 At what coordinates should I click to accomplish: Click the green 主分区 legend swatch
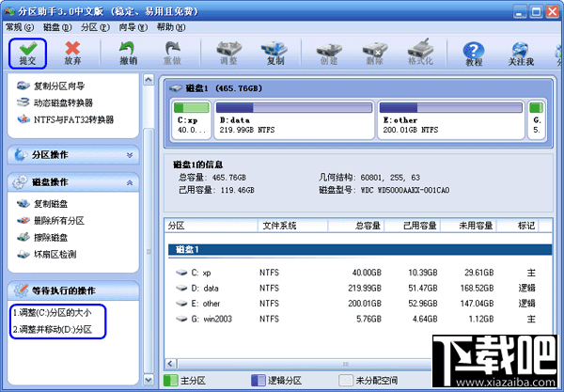click(x=170, y=381)
